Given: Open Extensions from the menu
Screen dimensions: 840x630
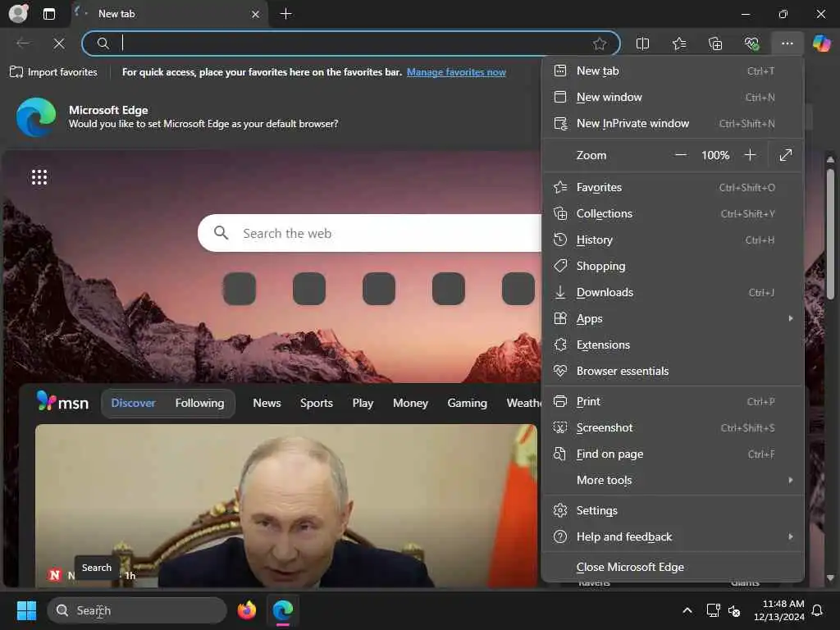Looking at the screenshot, I should 673,345.
